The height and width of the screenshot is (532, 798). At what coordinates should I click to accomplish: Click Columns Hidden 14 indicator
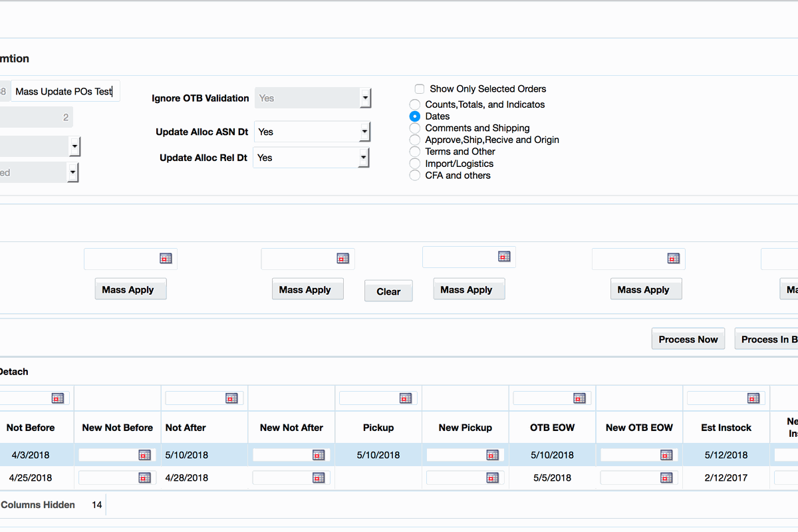pos(52,505)
